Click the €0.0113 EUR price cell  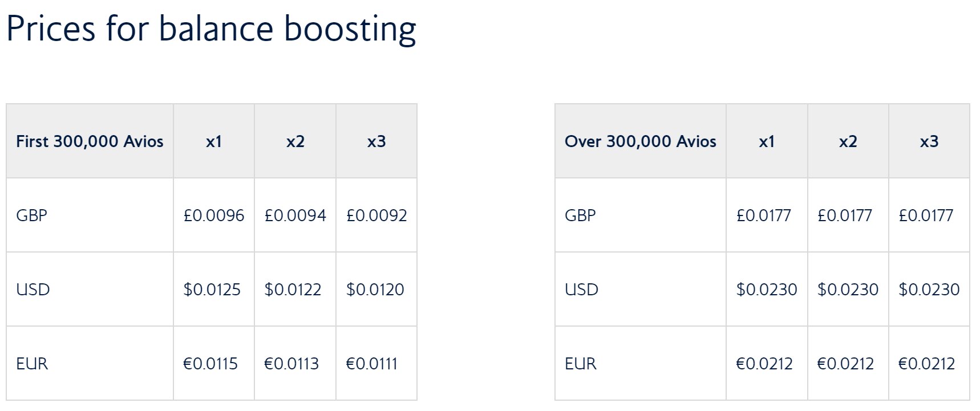(295, 364)
